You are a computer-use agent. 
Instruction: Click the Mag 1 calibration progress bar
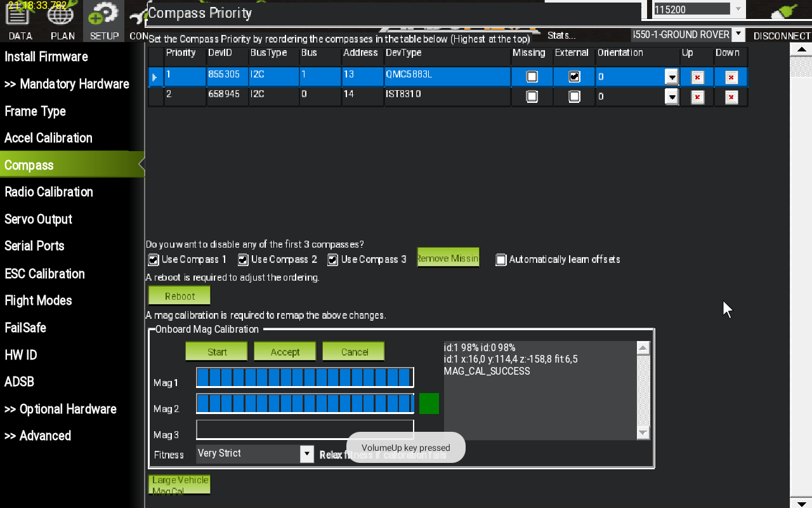[x=304, y=378]
